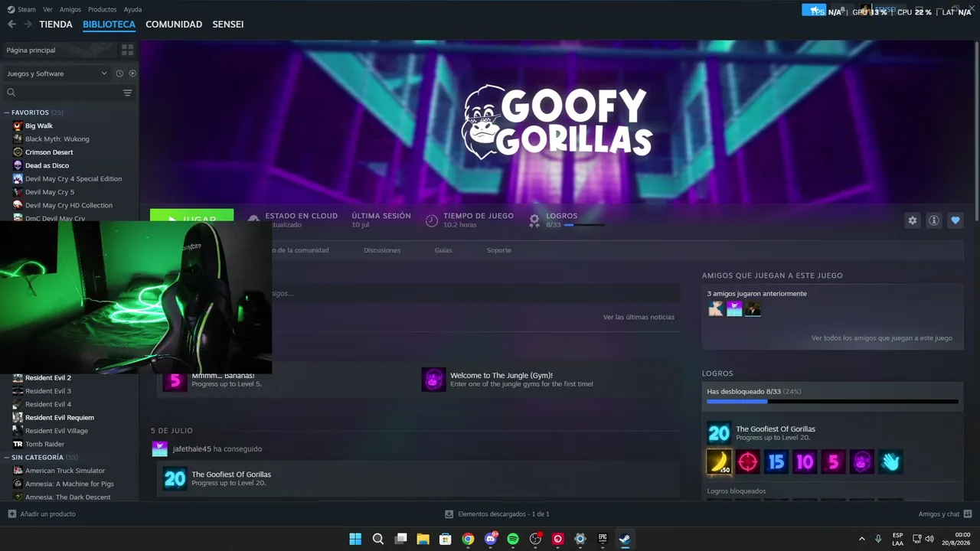Click Ver todos los amigos link
The width and height of the screenshot is (980, 551).
pyautogui.click(x=882, y=338)
